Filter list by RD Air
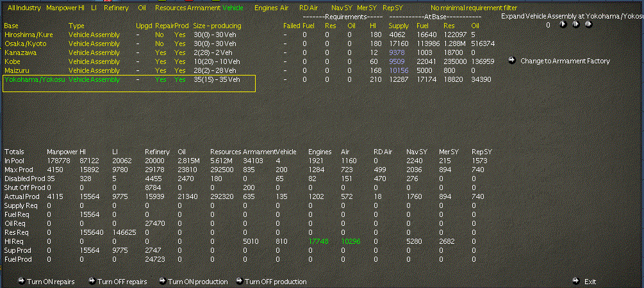This screenshot has height=288, width=644. (x=308, y=8)
